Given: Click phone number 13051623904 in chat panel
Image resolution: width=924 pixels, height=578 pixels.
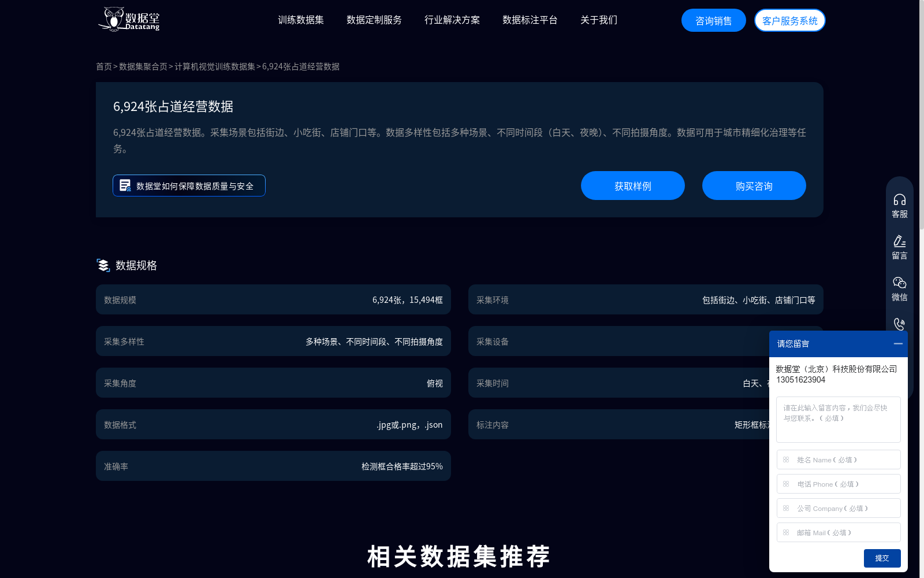Looking at the screenshot, I should click(x=801, y=380).
